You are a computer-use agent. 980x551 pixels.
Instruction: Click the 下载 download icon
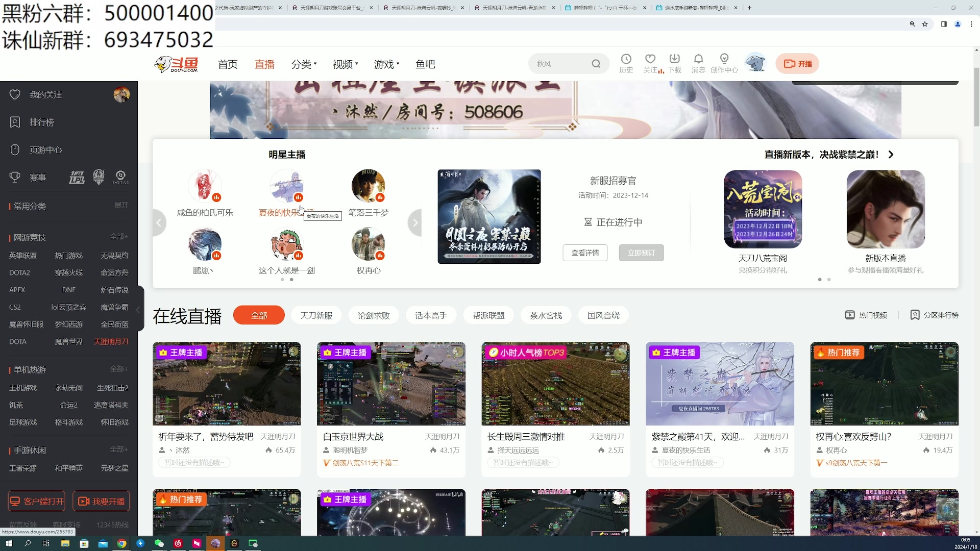point(675,63)
